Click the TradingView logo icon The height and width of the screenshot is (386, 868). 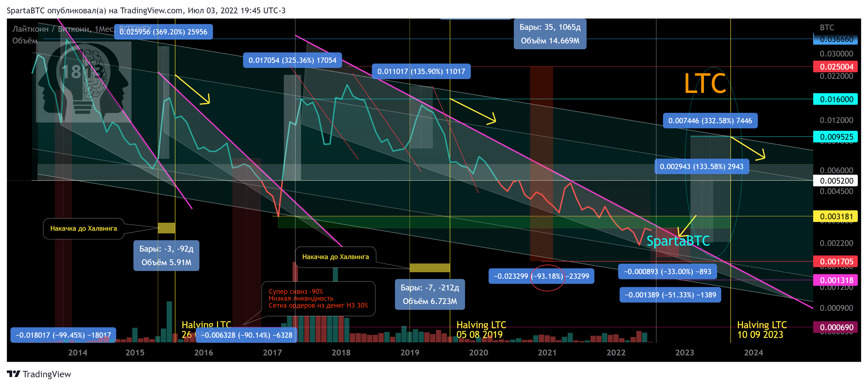(14, 374)
